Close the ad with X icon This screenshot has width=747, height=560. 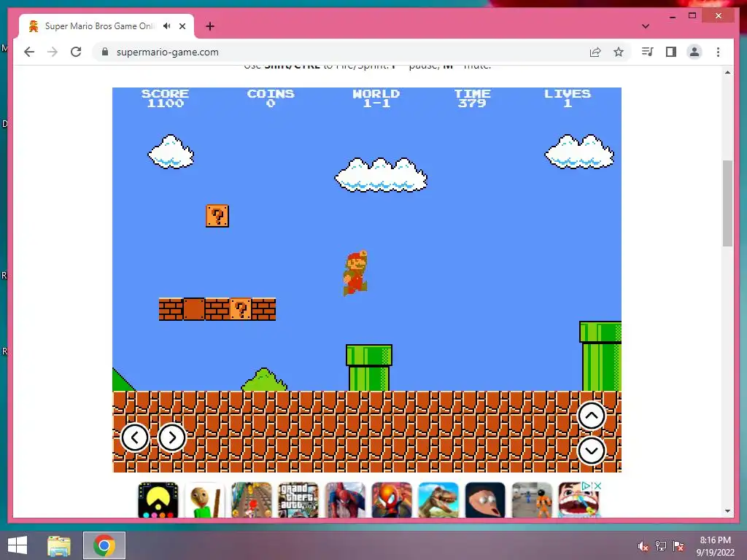[x=598, y=486]
